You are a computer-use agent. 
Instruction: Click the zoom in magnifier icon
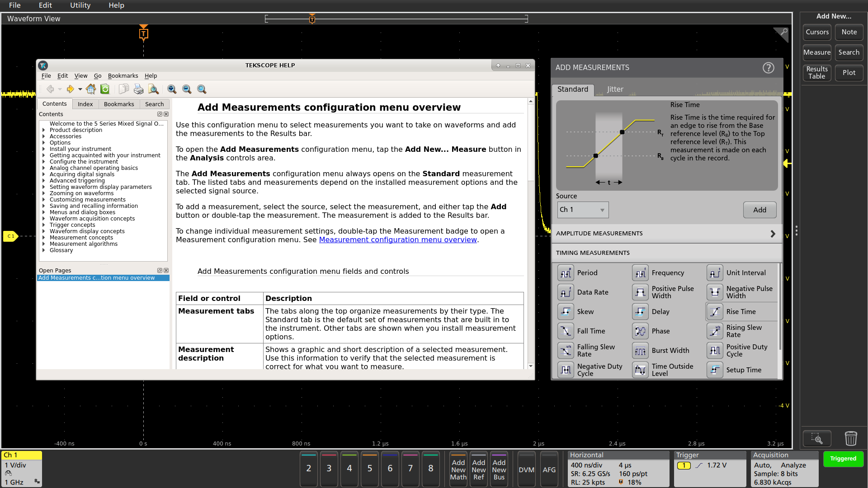[171, 89]
